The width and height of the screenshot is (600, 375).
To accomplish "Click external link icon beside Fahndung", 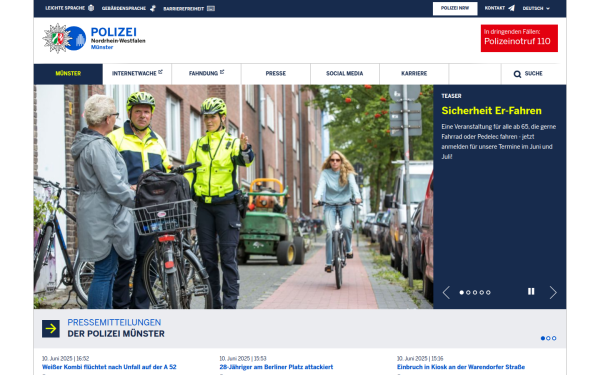I will [222, 72].
